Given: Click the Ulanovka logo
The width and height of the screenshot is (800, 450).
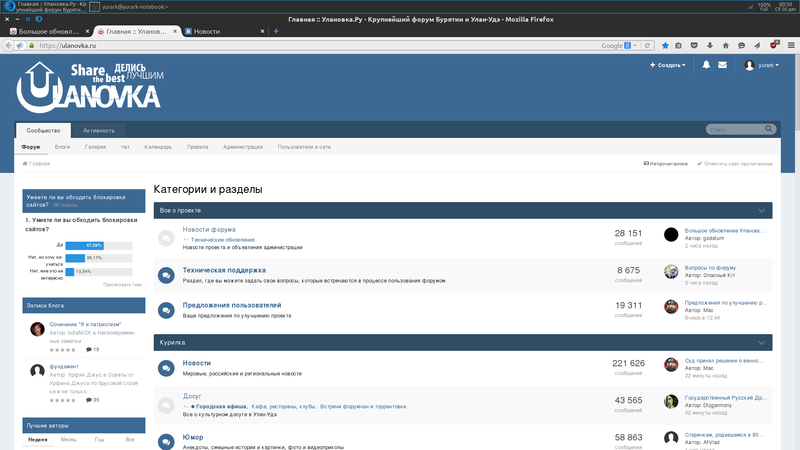Looking at the screenshot, I should (88, 86).
